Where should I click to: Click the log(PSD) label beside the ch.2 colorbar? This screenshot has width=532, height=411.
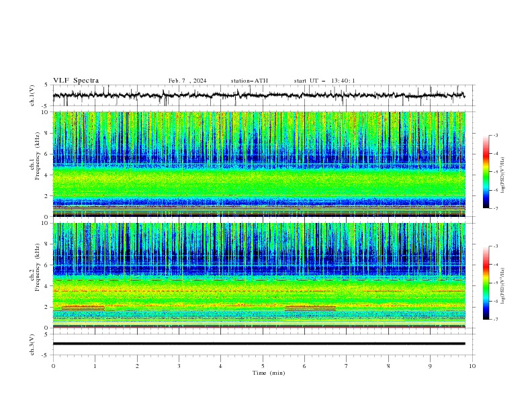[x=503, y=286]
